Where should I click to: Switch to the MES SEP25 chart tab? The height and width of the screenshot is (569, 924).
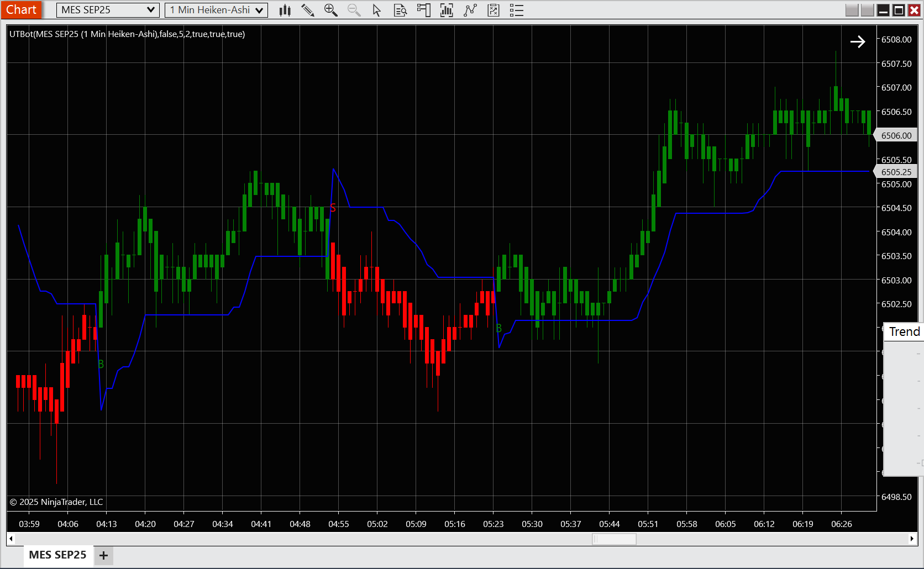(57, 555)
